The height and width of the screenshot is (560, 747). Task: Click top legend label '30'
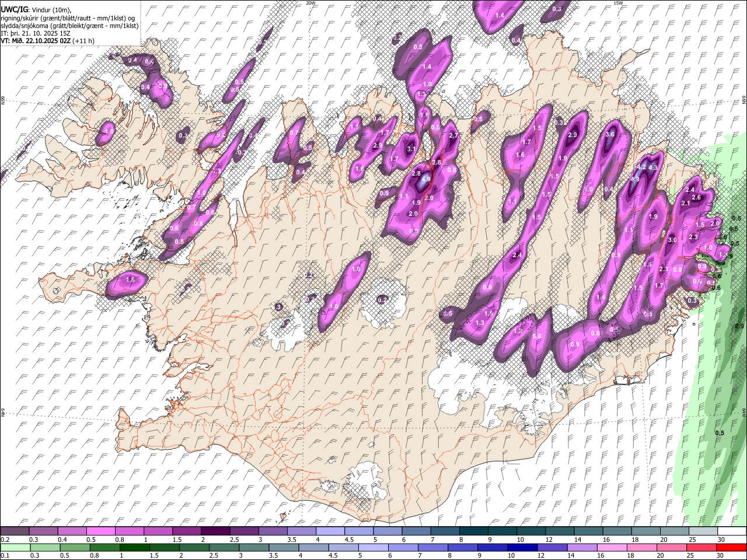coord(721,540)
